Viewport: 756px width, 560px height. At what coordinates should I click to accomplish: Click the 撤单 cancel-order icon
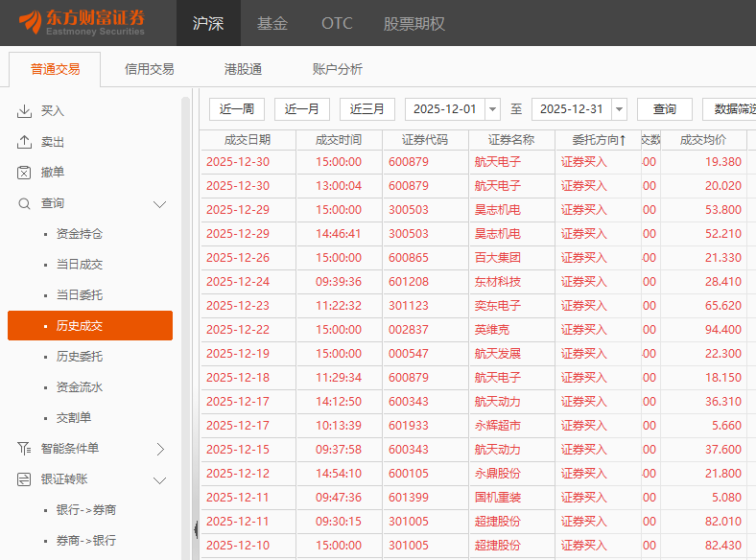pos(24,173)
